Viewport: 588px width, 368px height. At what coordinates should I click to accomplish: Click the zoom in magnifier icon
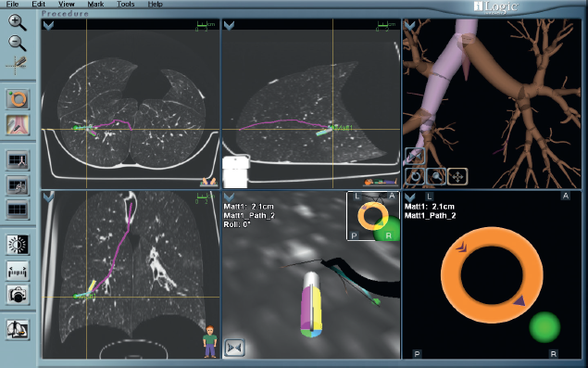pyautogui.click(x=18, y=22)
